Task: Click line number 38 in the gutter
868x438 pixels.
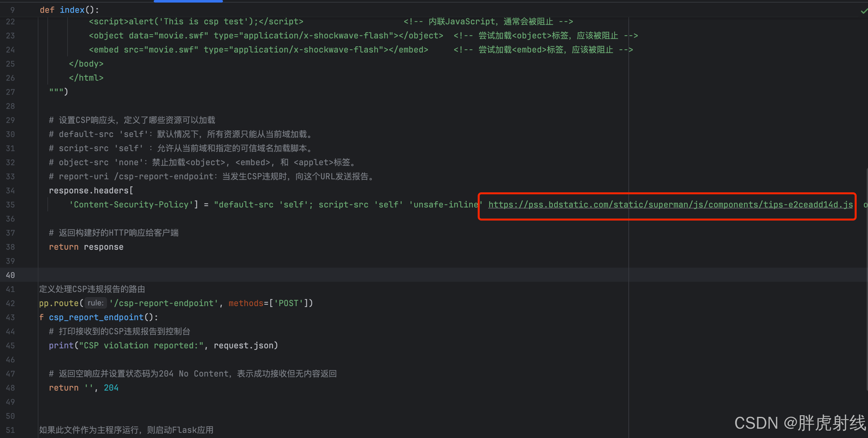Action: point(11,247)
